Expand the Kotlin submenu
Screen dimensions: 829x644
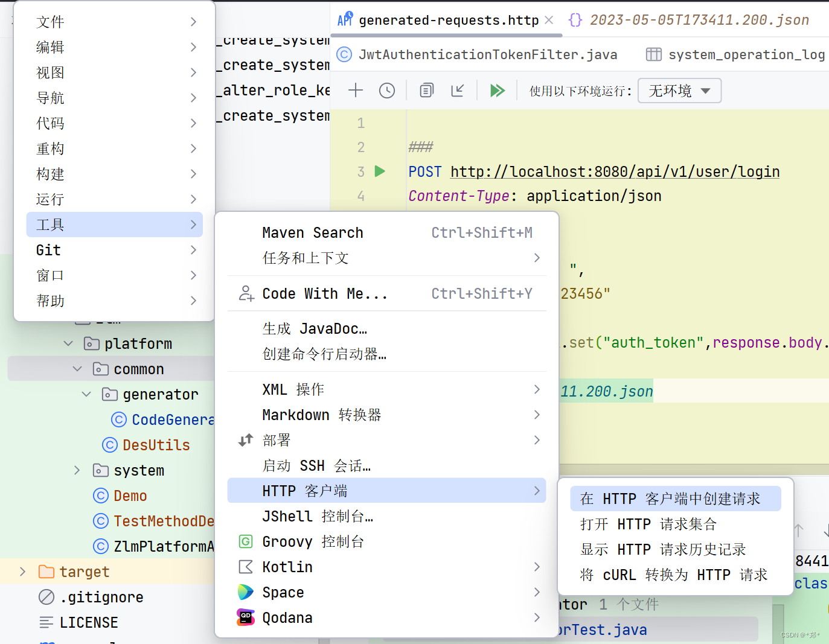pos(386,567)
